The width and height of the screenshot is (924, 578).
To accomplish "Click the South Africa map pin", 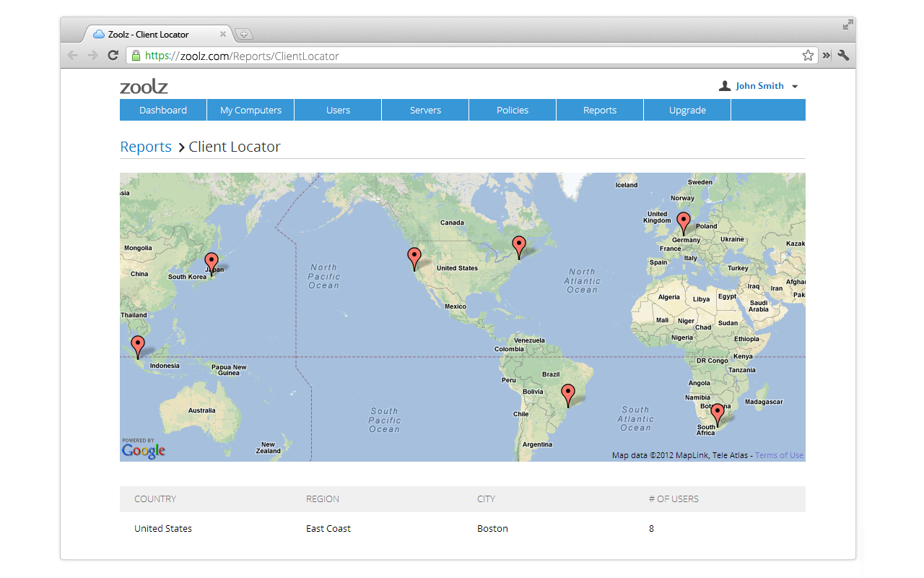I will click(x=717, y=413).
